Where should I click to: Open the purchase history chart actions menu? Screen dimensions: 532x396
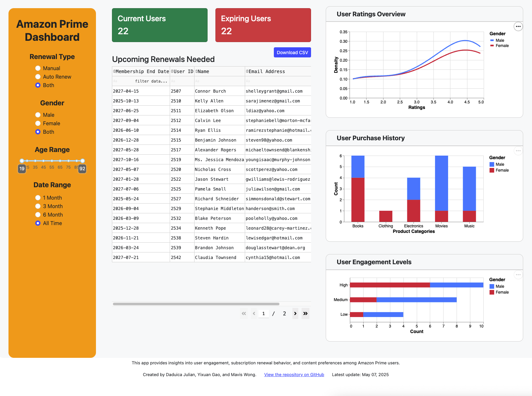point(518,151)
